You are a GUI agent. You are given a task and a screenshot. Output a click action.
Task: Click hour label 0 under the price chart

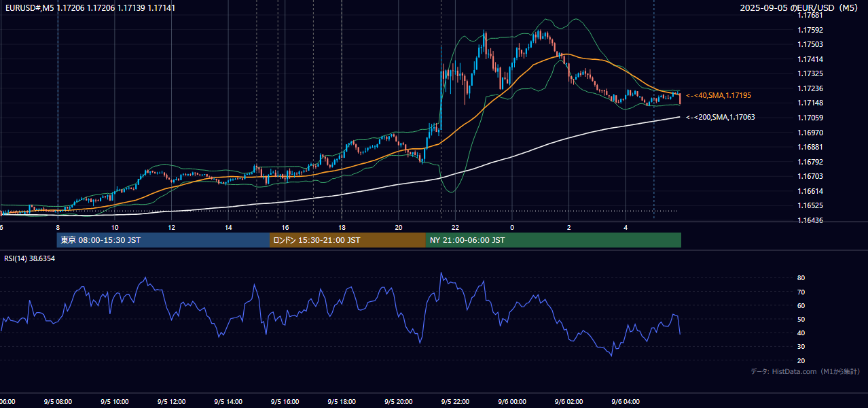512,227
